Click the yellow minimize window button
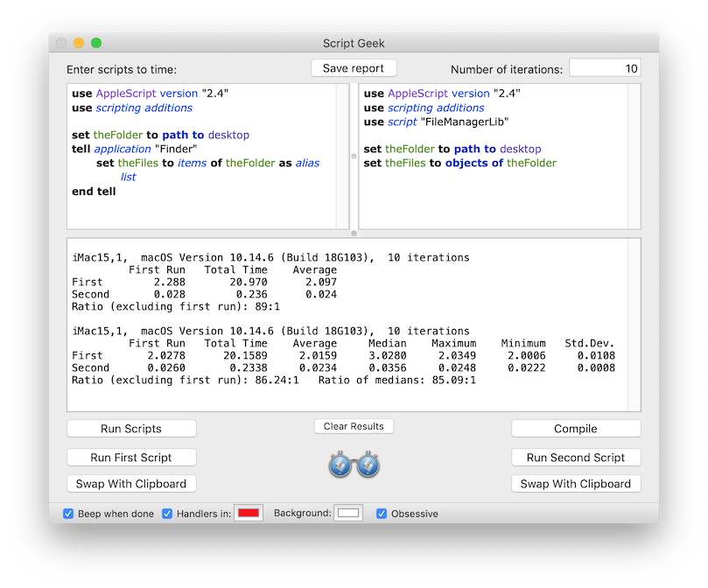Image resolution: width=708 pixels, height=588 pixels. [79, 43]
